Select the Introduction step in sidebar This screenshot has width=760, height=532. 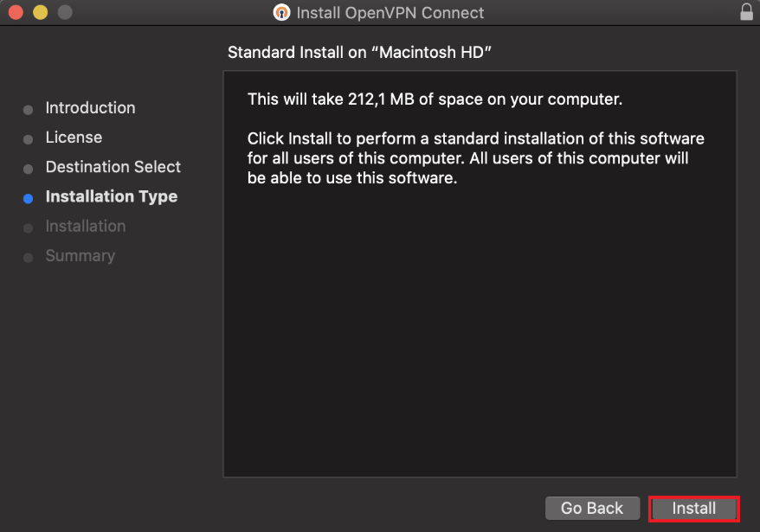(x=90, y=108)
